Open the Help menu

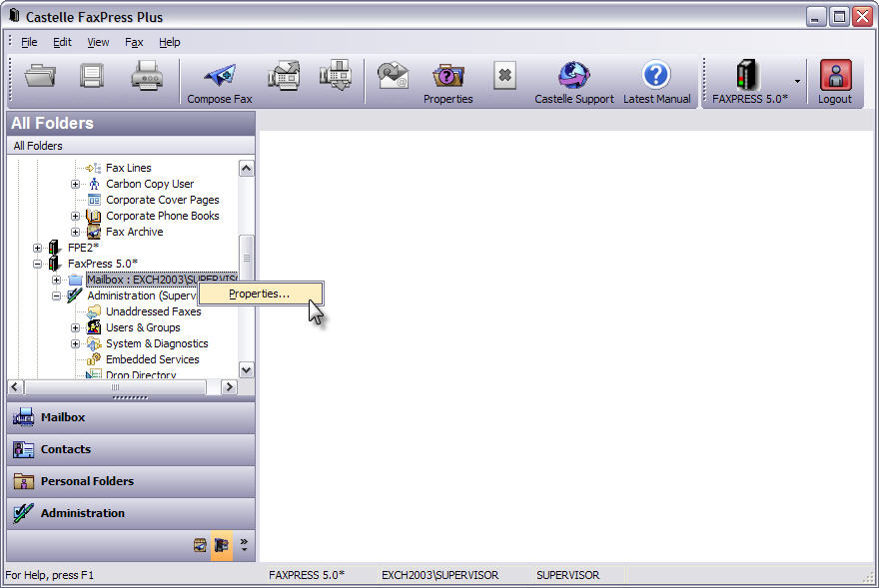[169, 42]
